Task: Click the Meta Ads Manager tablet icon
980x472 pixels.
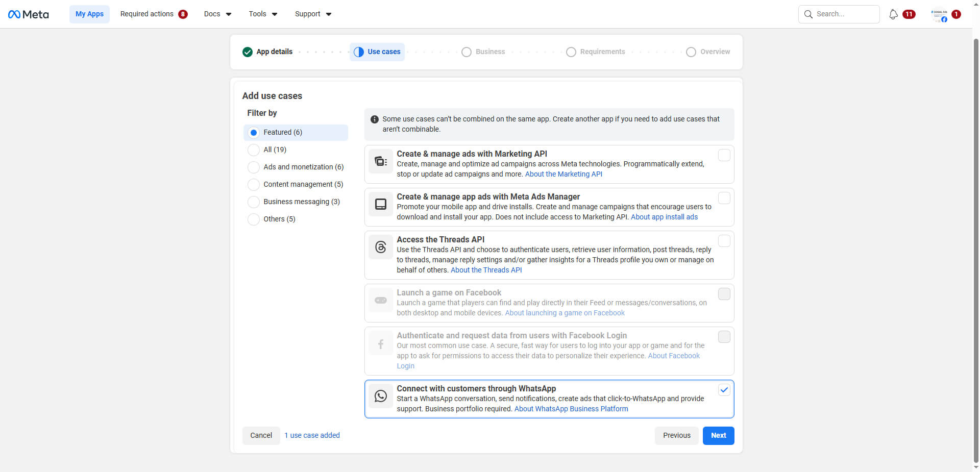Action: pyautogui.click(x=381, y=205)
